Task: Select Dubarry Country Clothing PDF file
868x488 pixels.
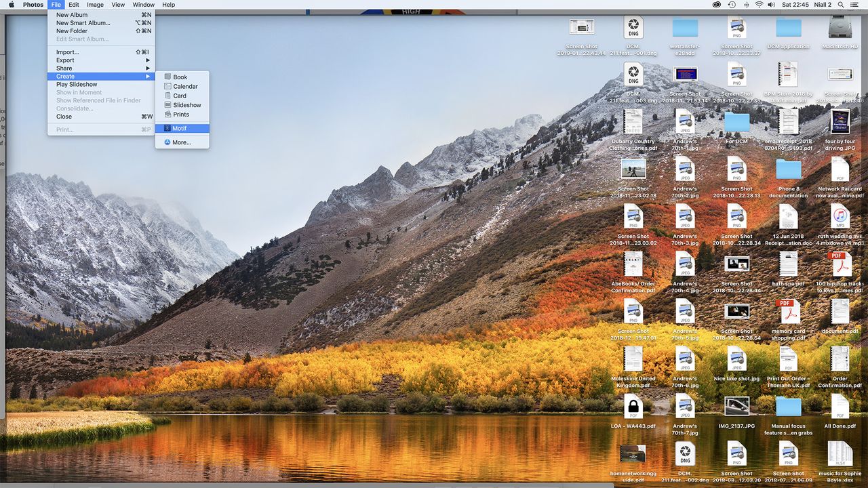Action: pos(633,122)
